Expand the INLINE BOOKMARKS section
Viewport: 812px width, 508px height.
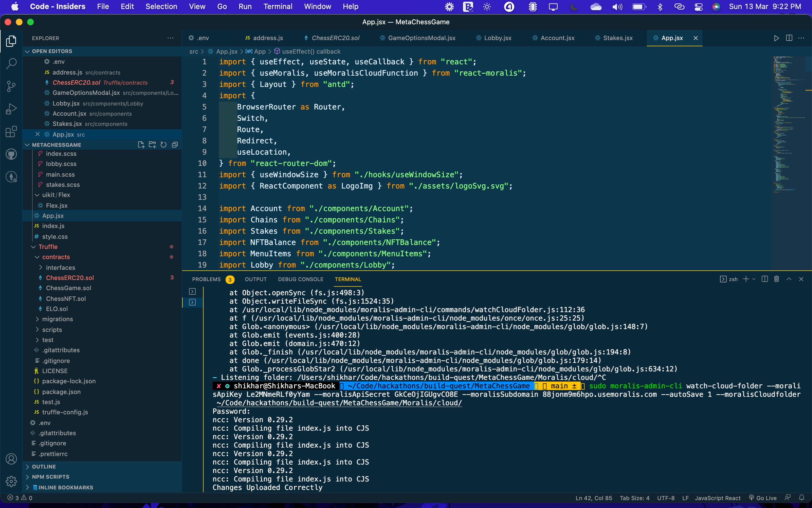coord(27,487)
